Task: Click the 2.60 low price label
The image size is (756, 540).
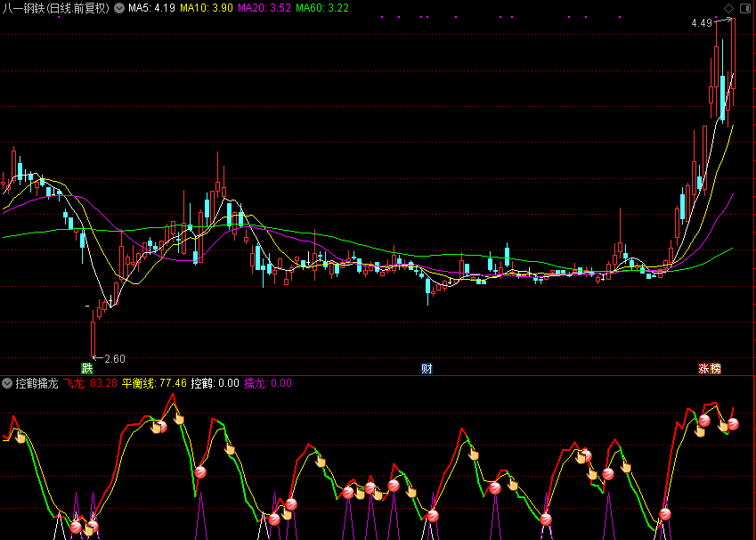Action: 115,358
